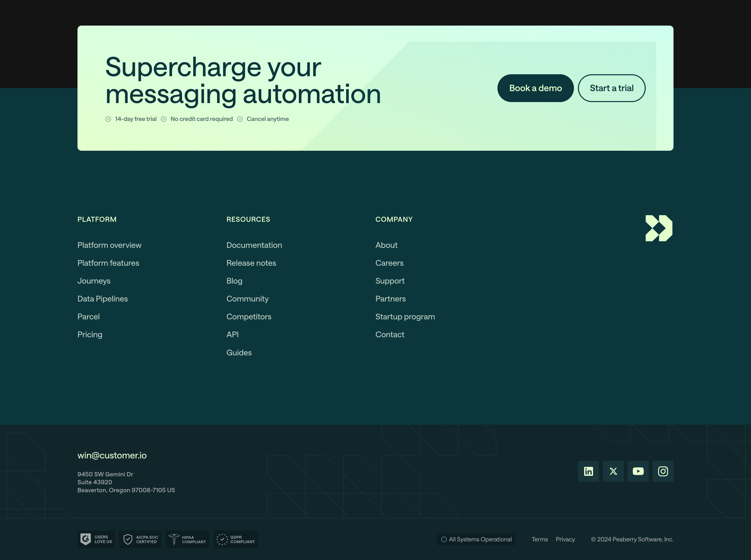The image size is (751, 560).
Task: Open the Pricing page
Action: [x=89, y=334]
